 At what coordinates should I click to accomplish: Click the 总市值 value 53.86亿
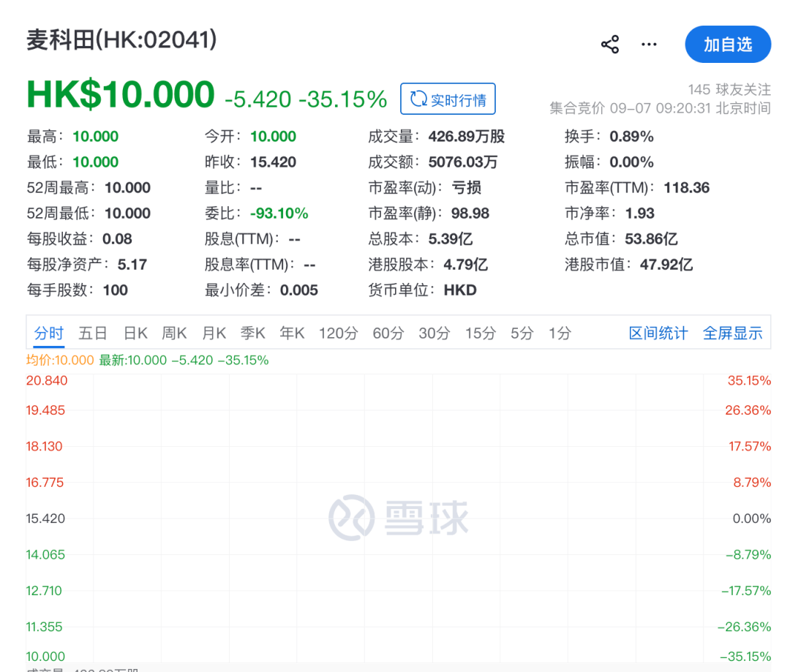(651, 239)
